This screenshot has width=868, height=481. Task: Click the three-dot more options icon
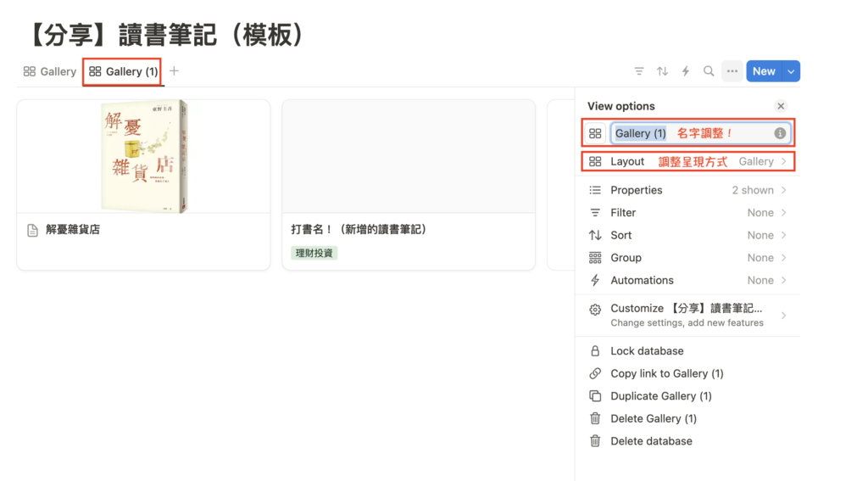point(732,71)
